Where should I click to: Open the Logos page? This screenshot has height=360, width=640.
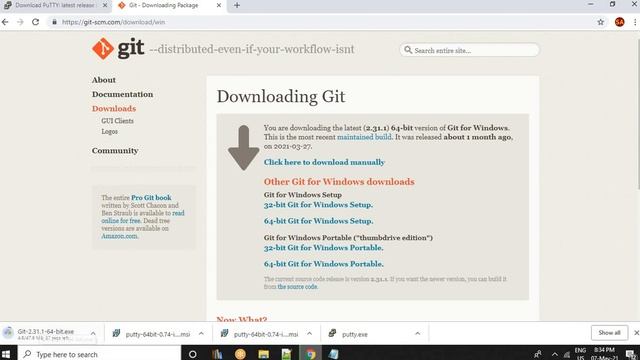pos(109,131)
